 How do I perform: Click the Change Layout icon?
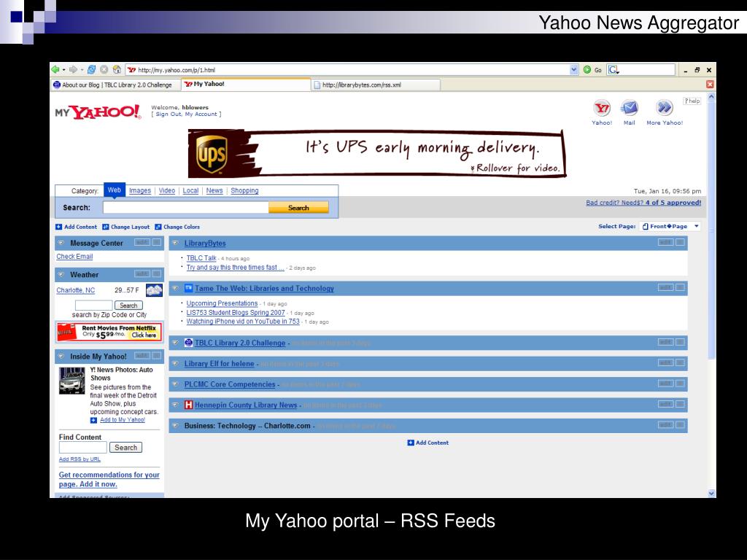pos(106,227)
